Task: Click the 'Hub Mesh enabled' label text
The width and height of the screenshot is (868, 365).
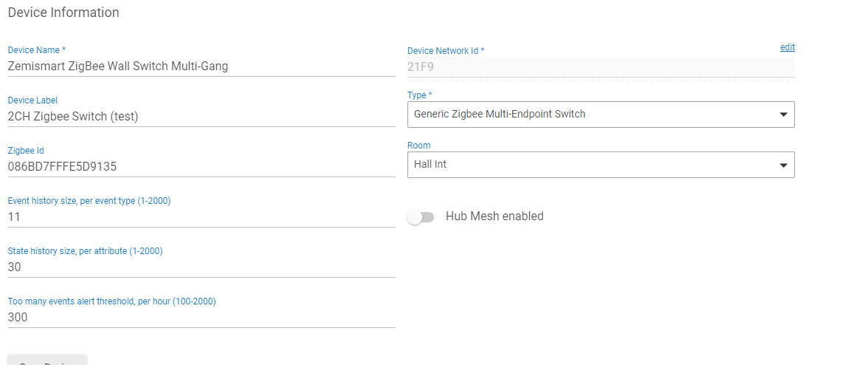Action: click(495, 216)
